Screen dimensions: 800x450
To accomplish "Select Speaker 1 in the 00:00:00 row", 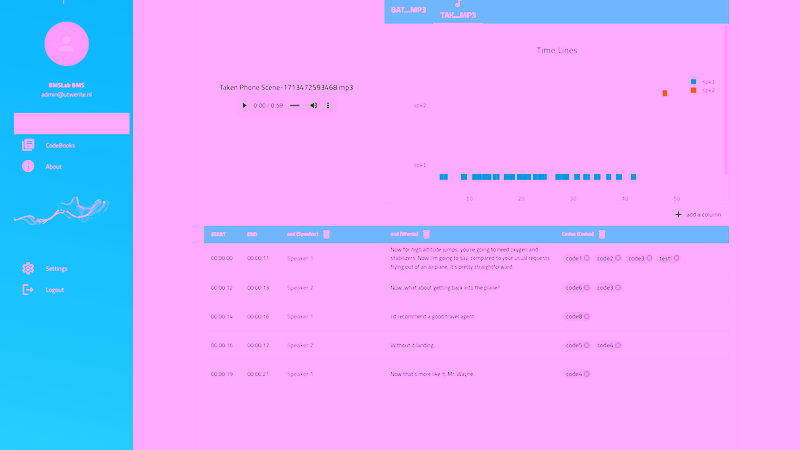I will [300, 259].
